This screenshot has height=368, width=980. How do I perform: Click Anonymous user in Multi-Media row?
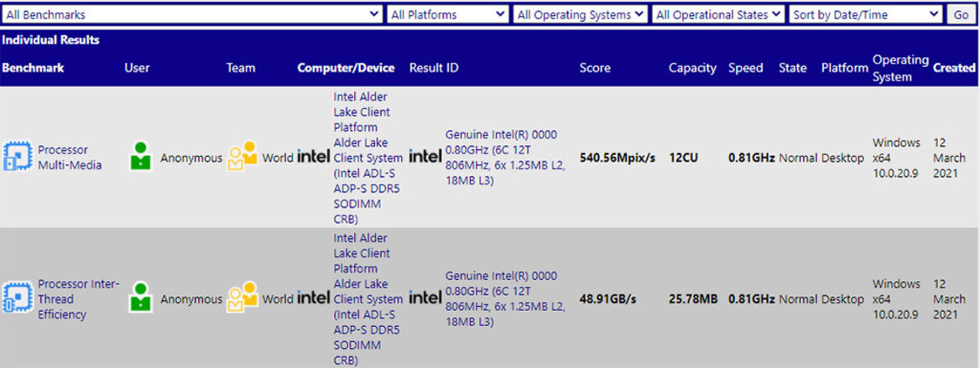tap(190, 158)
